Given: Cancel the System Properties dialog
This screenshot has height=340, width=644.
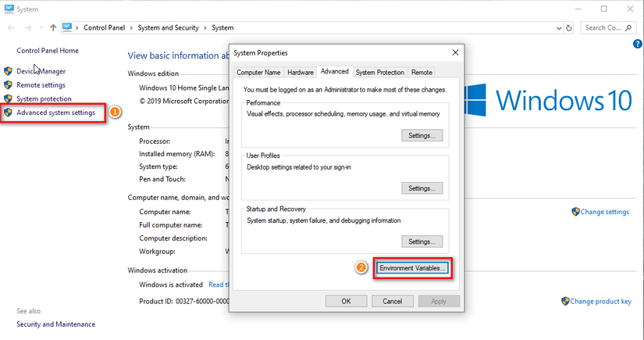Looking at the screenshot, I should (x=392, y=302).
